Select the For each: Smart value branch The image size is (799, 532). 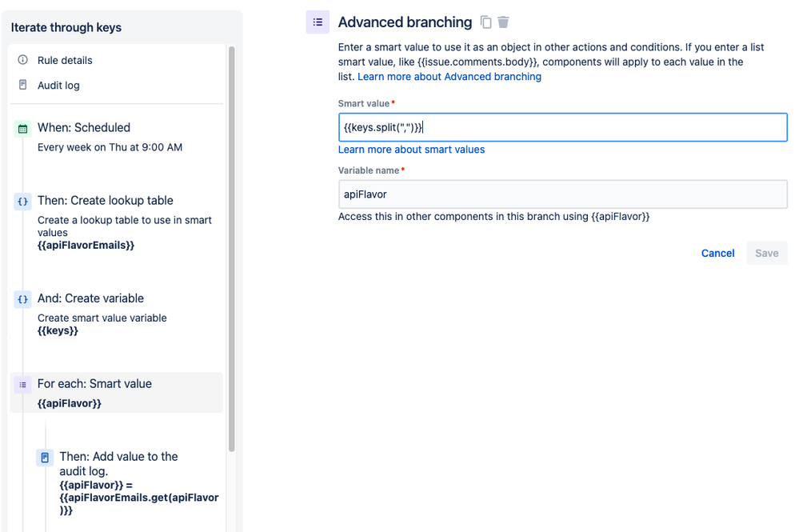(x=116, y=393)
